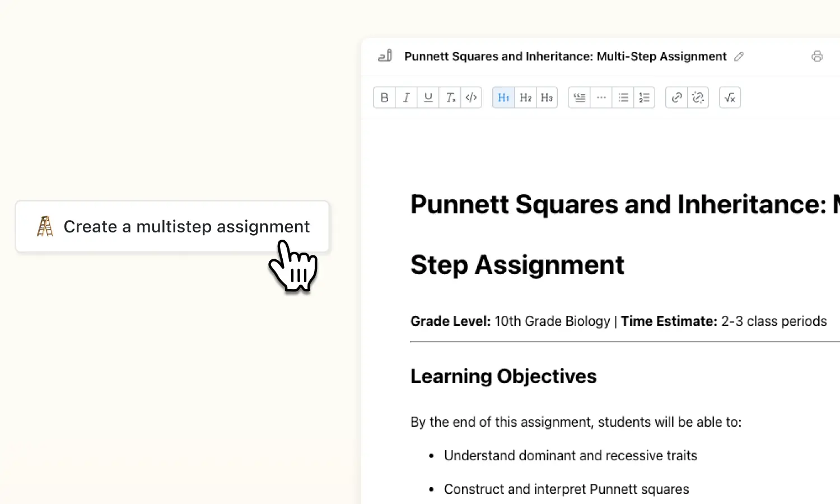
Task: Insert a math formula
Action: pyautogui.click(x=730, y=97)
